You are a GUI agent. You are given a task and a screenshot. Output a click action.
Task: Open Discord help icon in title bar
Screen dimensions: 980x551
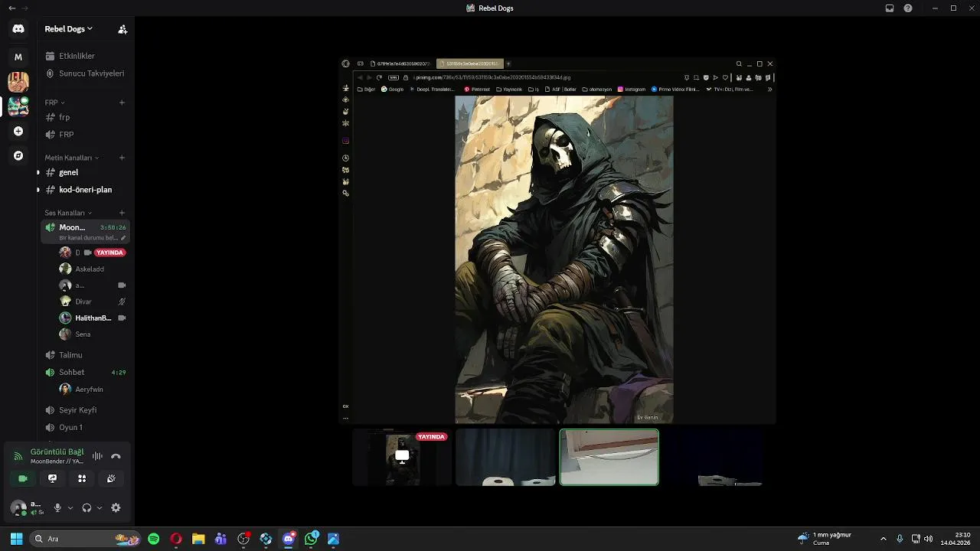pos(908,8)
